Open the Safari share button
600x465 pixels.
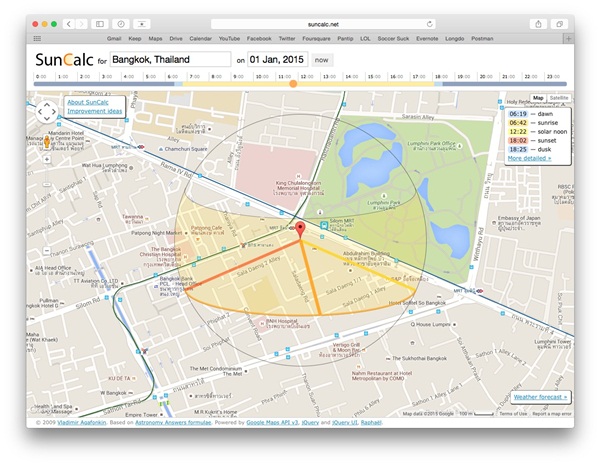538,24
